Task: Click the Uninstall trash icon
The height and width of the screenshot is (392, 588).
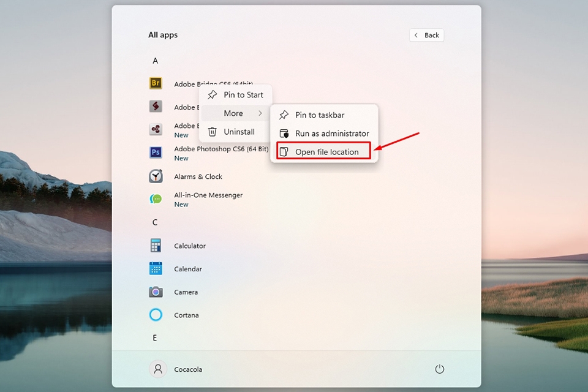Action: (212, 132)
